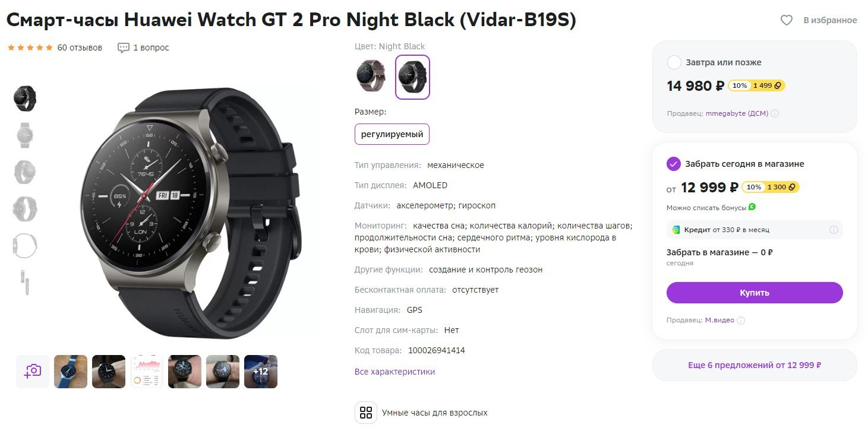The width and height of the screenshot is (868, 431).
Task: Select the grey-brown watch color swatch
Action: click(371, 75)
